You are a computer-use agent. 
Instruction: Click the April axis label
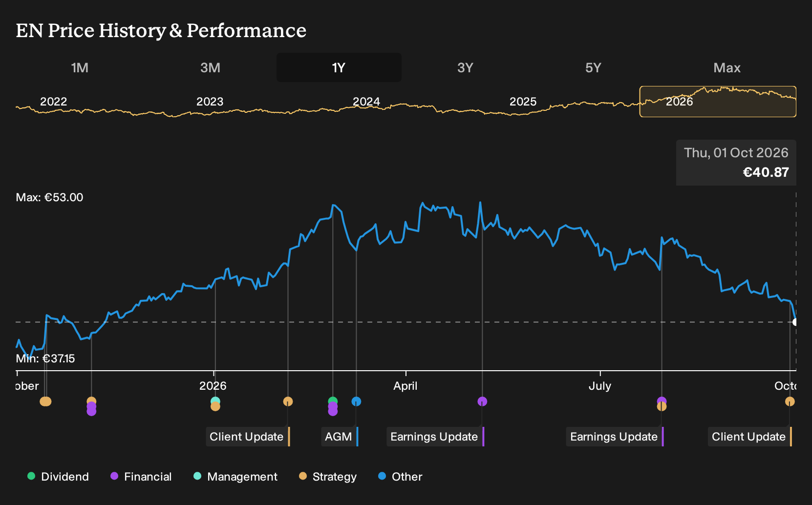[406, 386]
